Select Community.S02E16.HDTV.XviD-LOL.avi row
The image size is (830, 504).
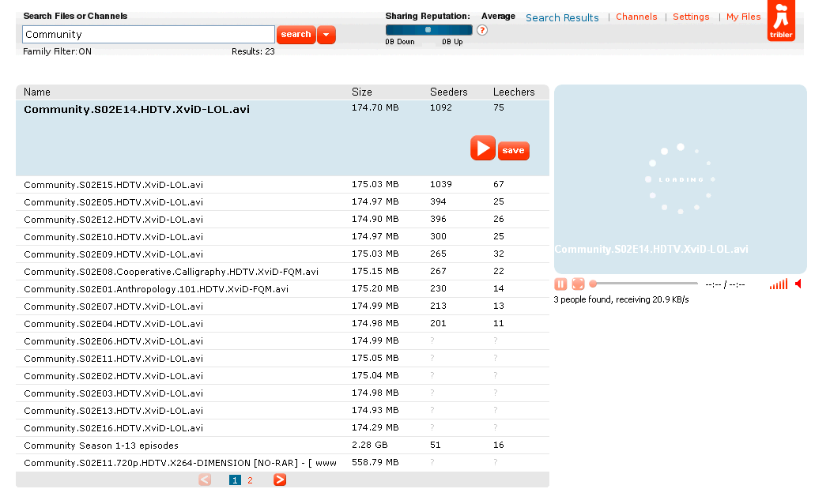tap(283, 428)
